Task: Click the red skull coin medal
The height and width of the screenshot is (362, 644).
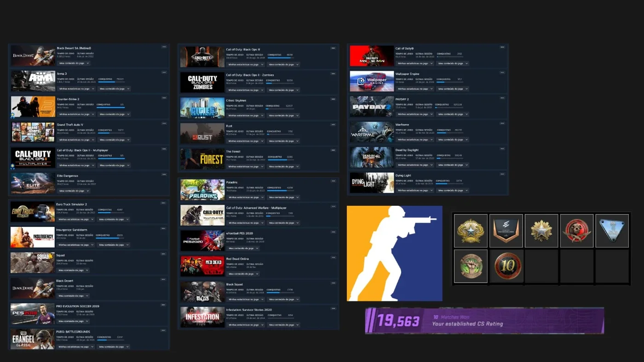Action: pyautogui.click(x=577, y=231)
